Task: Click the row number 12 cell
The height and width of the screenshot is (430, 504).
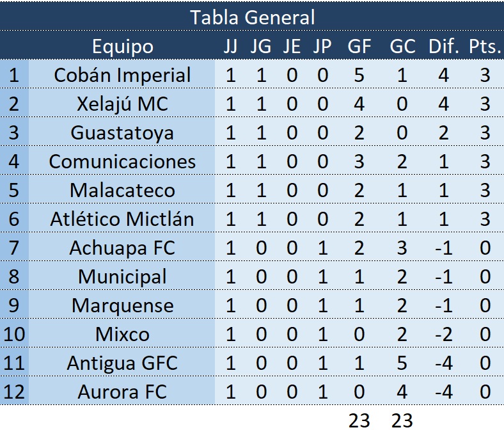Action: (x=14, y=392)
